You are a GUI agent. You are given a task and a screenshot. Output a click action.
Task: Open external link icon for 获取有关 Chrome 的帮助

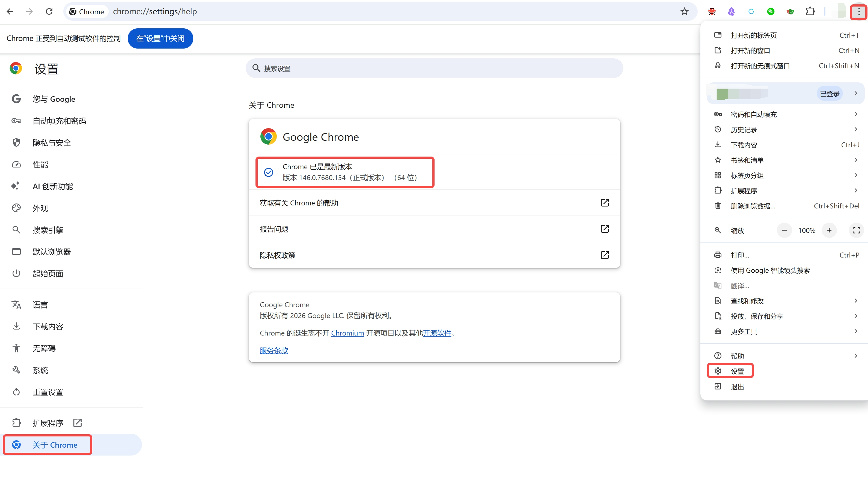[605, 203]
